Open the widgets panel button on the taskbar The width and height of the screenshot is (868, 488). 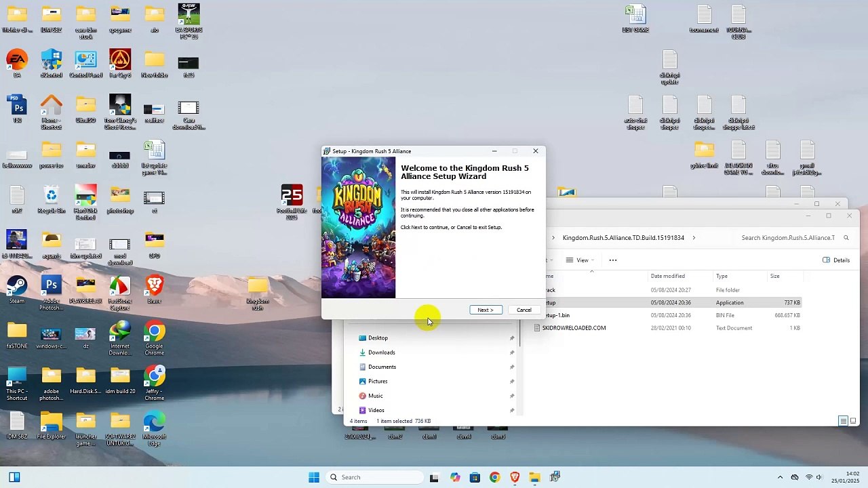14,477
